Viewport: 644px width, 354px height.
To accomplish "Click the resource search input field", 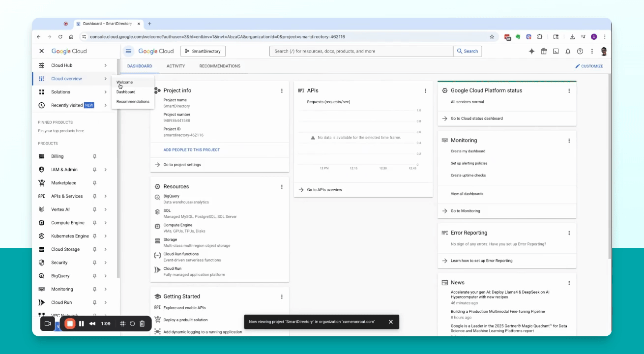I will pyautogui.click(x=361, y=51).
